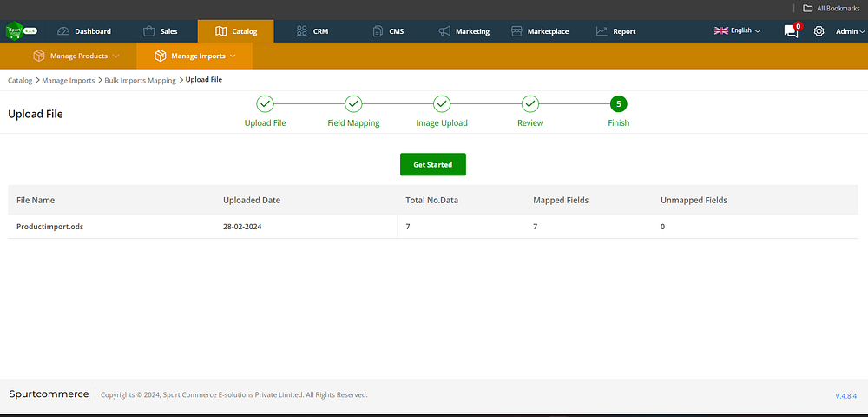The height and width of the screenshot is (417, 868).
Task: Click the Spurtcommerce footer logo text
Action: point(49,394)
